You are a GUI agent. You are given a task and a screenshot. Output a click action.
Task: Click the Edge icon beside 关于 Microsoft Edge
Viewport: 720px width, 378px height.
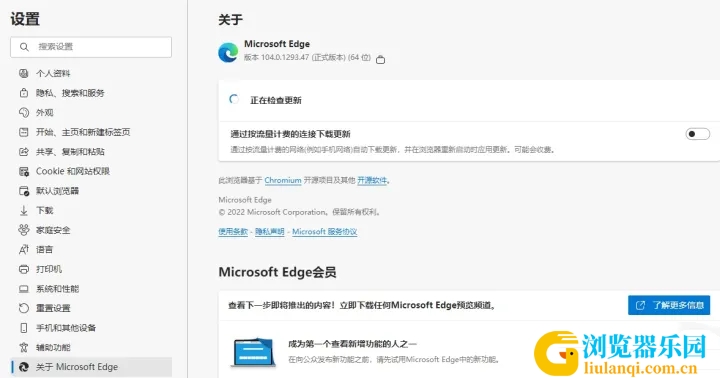[23, 367]
